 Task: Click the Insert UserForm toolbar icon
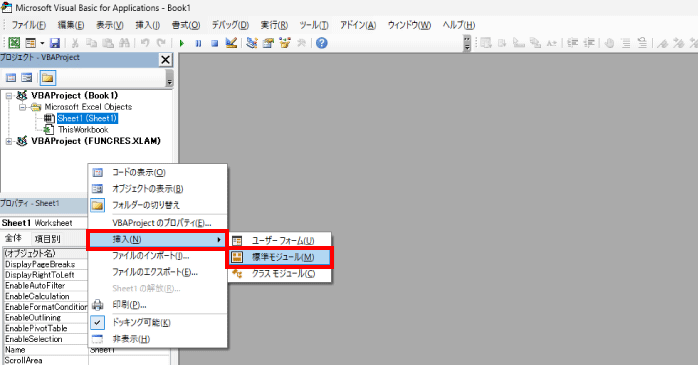point(30,43)
